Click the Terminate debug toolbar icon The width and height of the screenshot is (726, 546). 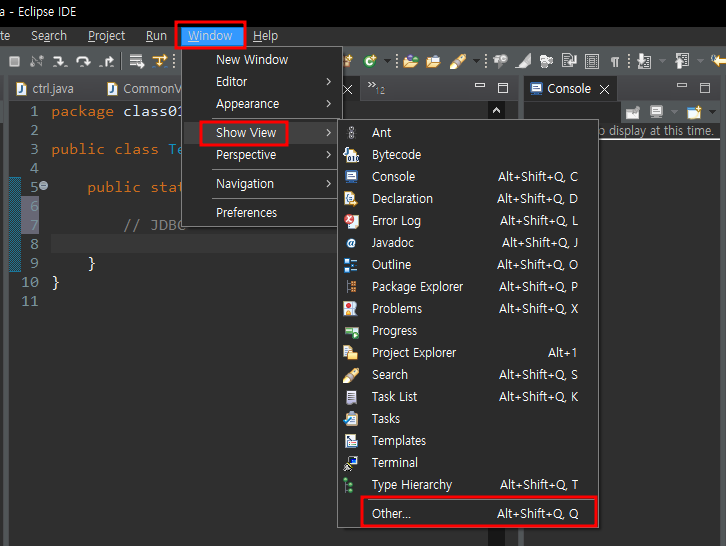(x=14, y=61)
